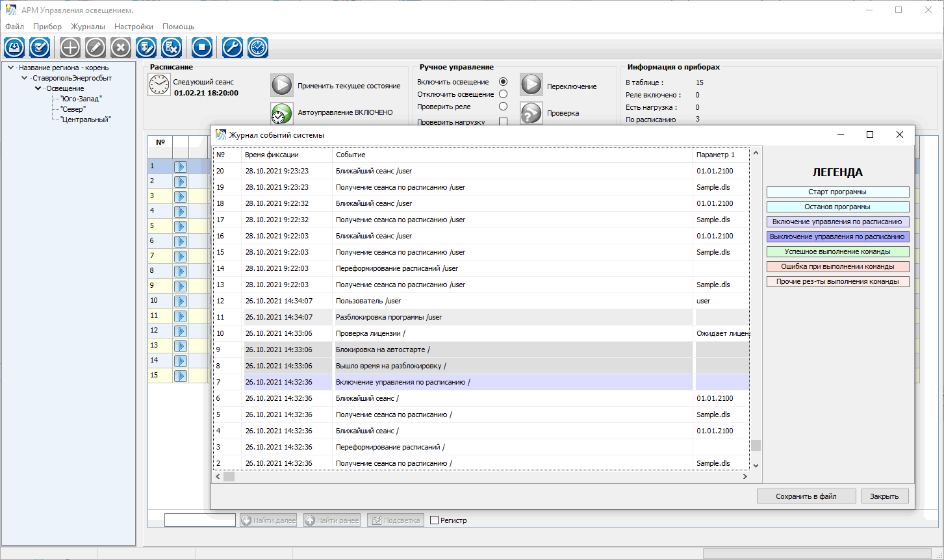Click the play arrow in table row 8

[x=181, y=272]
